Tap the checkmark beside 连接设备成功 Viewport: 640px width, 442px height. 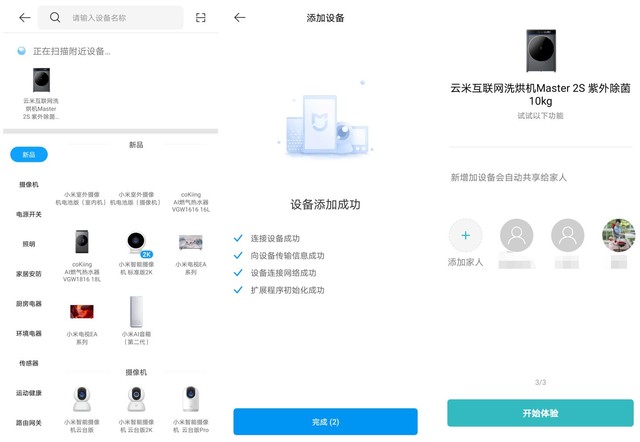pyautogui.click(x=238, y=238)
